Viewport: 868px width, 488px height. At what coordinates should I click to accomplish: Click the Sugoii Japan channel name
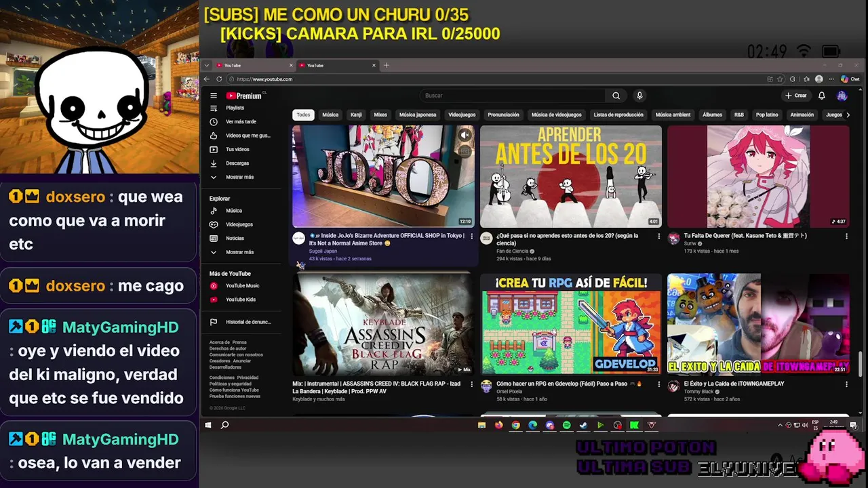tap(322, 251)
